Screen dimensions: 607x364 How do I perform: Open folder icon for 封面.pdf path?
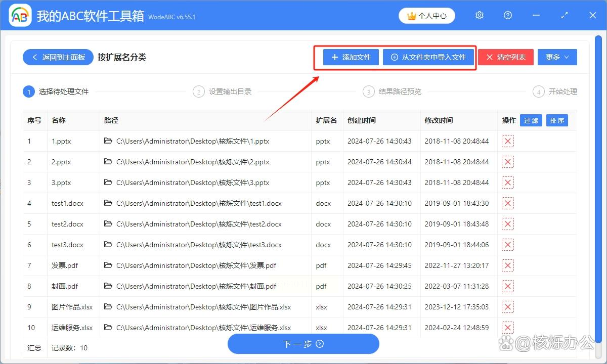coord(108,286)
